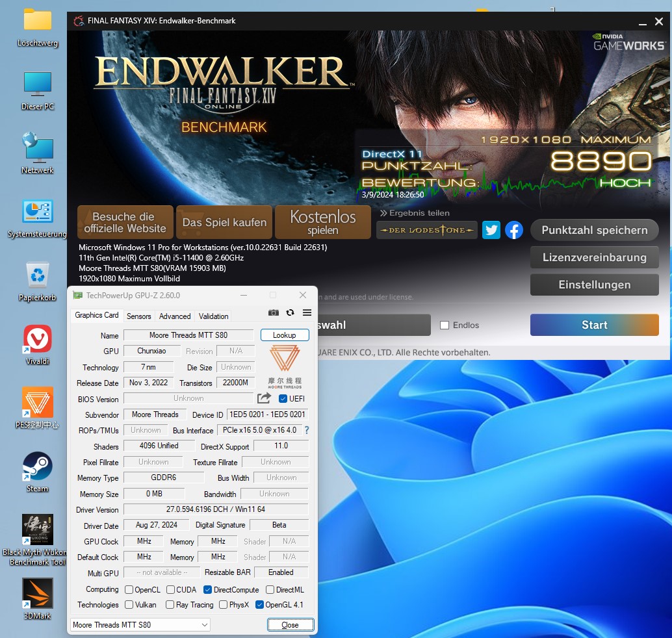Click the Driver Date Aug 27, 2024 field
672x638 pixels.
157,525
